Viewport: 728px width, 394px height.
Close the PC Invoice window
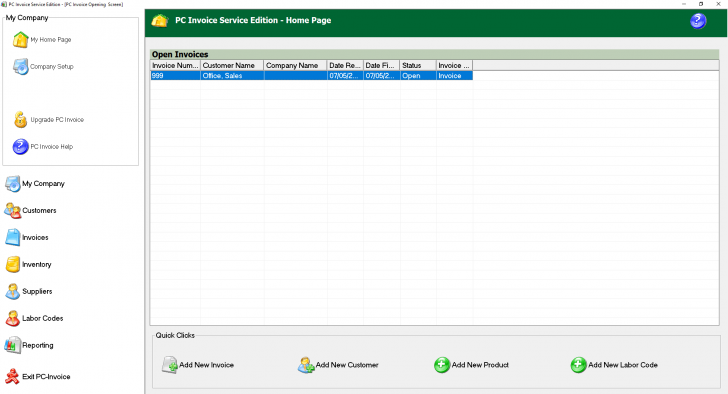pos(718,4)
